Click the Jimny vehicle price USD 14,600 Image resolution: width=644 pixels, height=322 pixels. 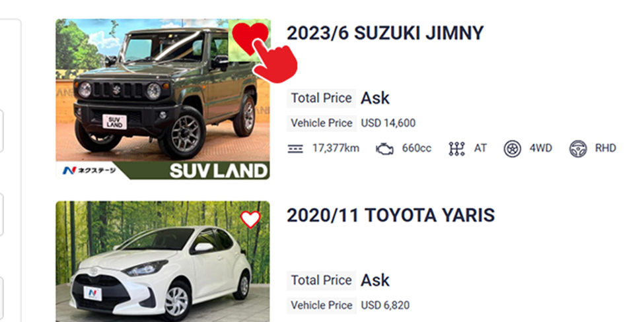(x=388, y=123)
